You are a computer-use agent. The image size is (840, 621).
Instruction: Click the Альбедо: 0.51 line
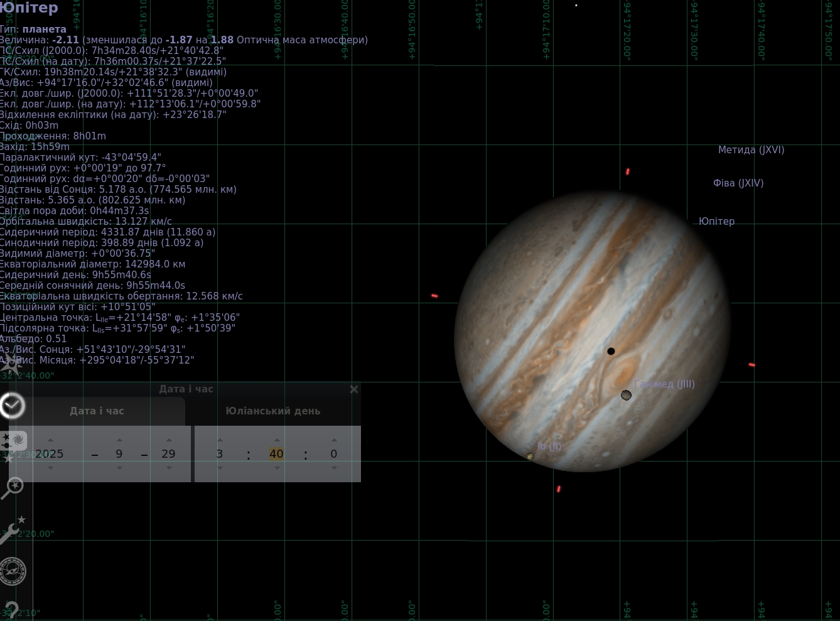pyautogui.click(x=33, y=338)
